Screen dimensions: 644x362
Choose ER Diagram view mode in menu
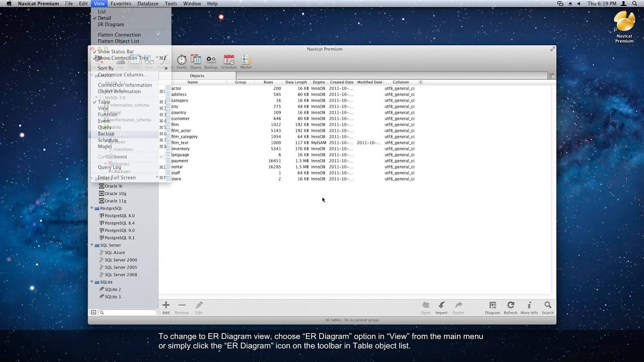[111, 25]
